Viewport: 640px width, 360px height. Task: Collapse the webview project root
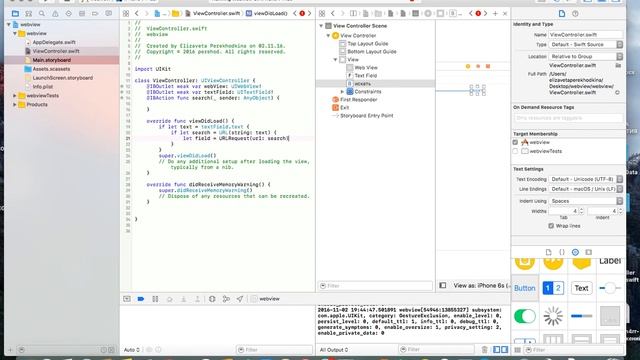pyautogui.click(x=9, y=24)
